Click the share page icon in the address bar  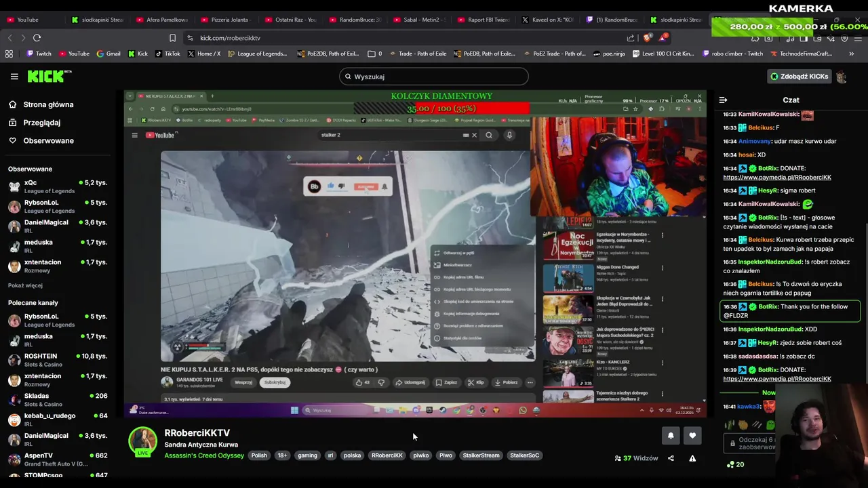tap(631, 38)
